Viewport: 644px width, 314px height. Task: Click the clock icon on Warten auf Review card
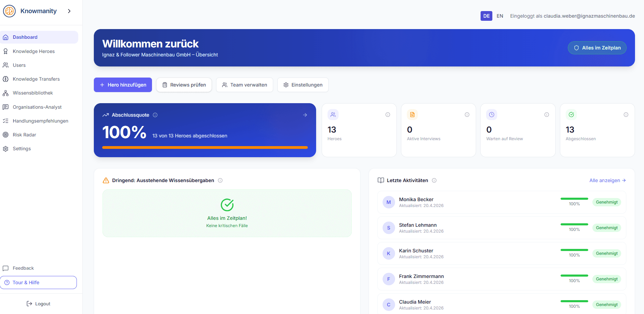pyautogui.click(x=492, y=115)
